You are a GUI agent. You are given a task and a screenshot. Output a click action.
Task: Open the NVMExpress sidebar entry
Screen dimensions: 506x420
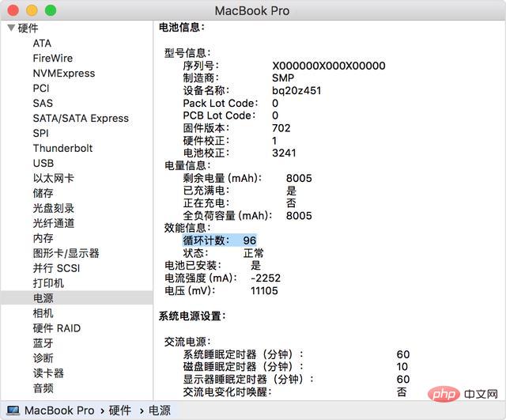coord(64,74)
